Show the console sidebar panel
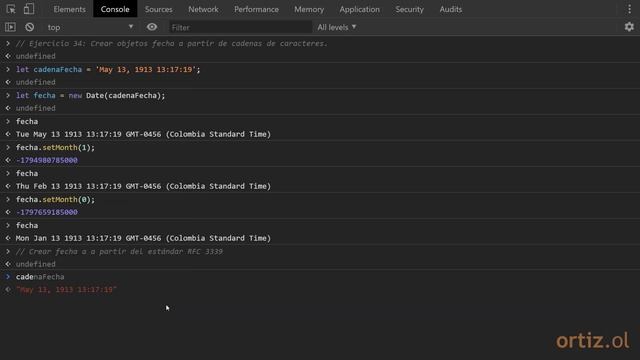The height and width of the screenshot is (360, 640). [x=10, y=27]
